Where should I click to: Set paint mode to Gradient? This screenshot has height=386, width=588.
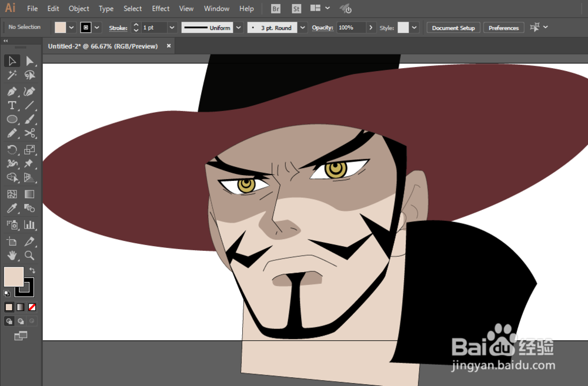[21, 307]
